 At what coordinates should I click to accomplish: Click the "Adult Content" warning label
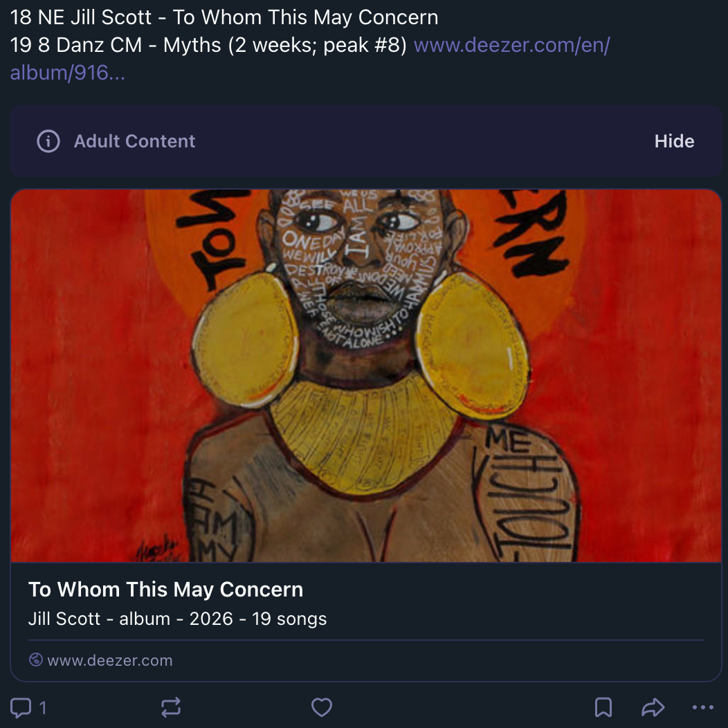pyautogui.click(x=134, y=141)
